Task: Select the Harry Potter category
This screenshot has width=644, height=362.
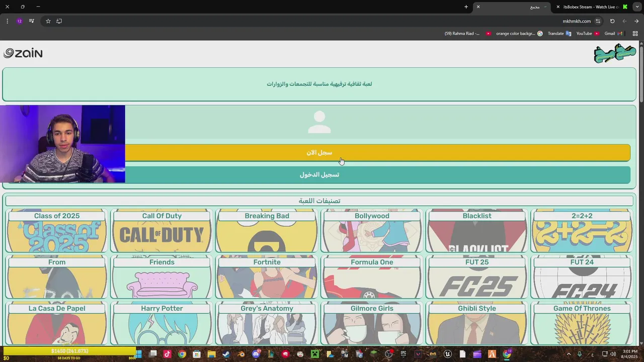Action: [x=162, y=323]
